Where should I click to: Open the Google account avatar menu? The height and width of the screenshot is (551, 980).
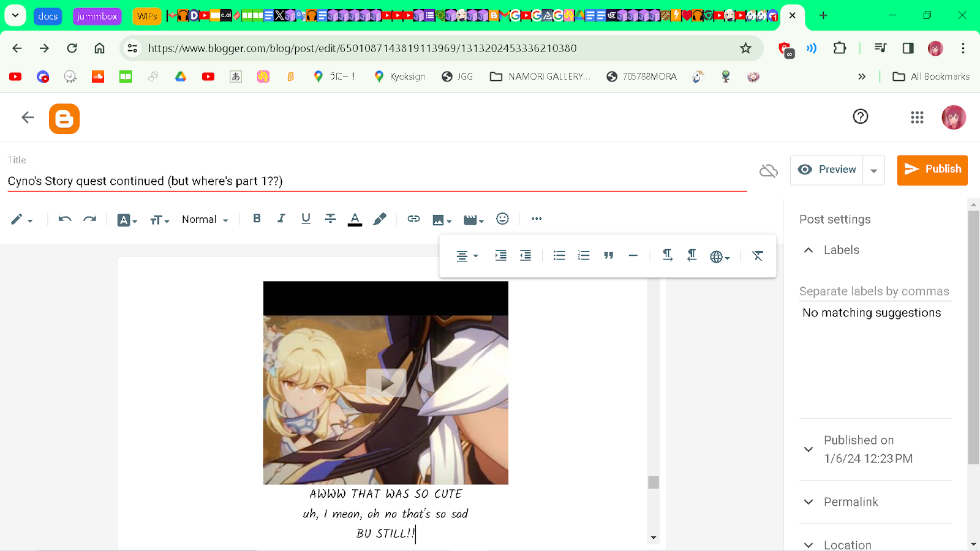click(x=954, y=117)
